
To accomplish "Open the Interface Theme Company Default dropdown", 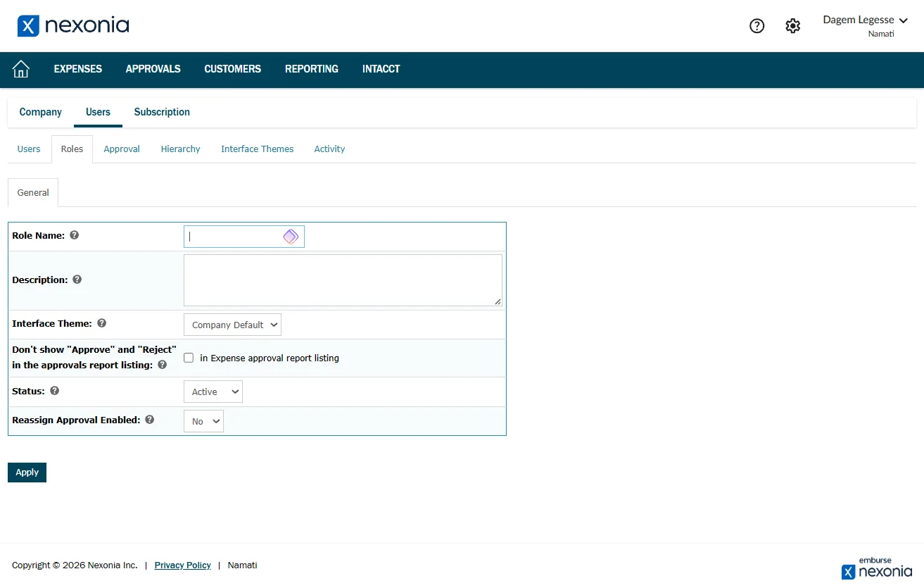I will pos(232,325).
